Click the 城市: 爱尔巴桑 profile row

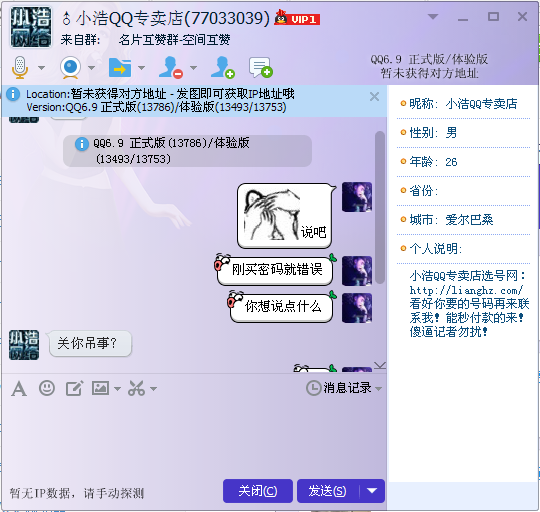463,219
